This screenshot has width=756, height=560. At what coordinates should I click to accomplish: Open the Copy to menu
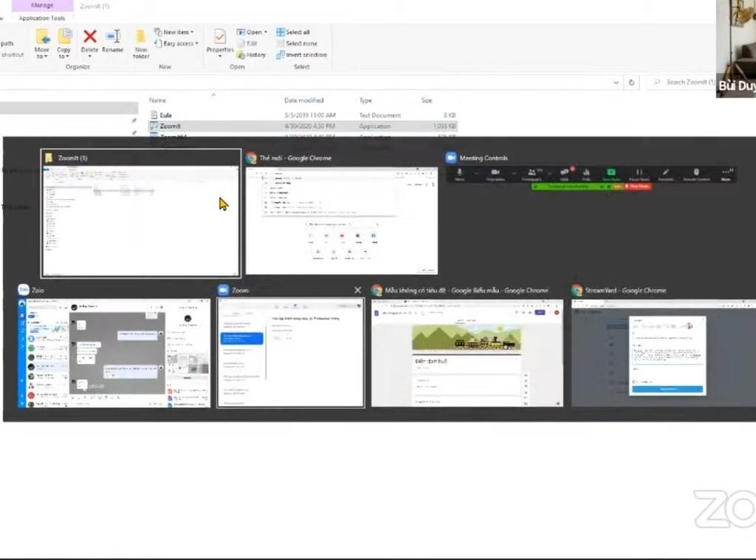tap(63, 44)
